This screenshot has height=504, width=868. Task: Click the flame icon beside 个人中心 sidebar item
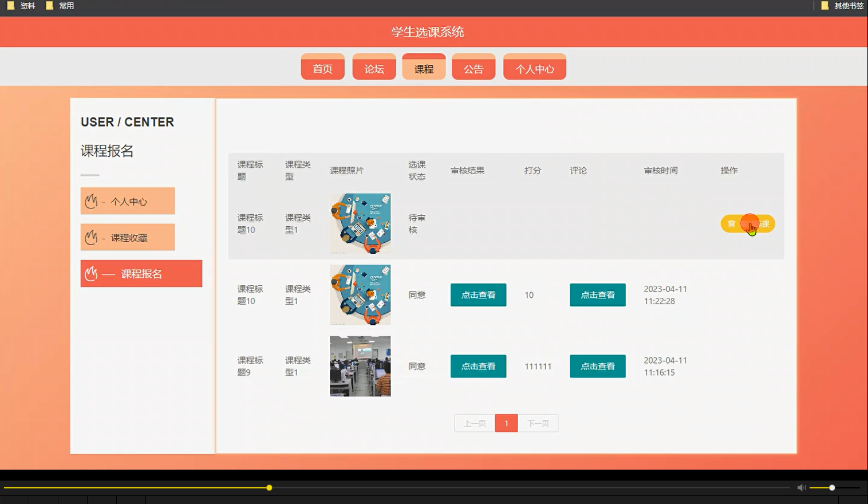(x=92, y=200)
